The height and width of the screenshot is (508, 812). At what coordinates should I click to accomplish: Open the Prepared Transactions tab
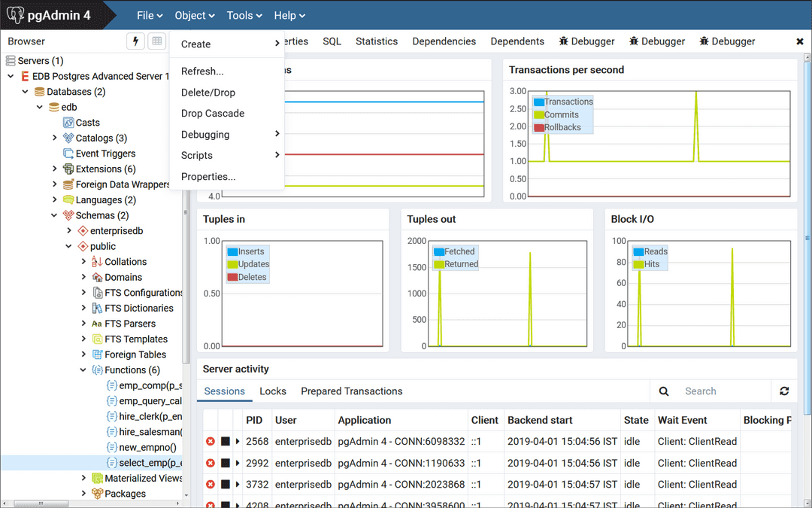[351, 391]
